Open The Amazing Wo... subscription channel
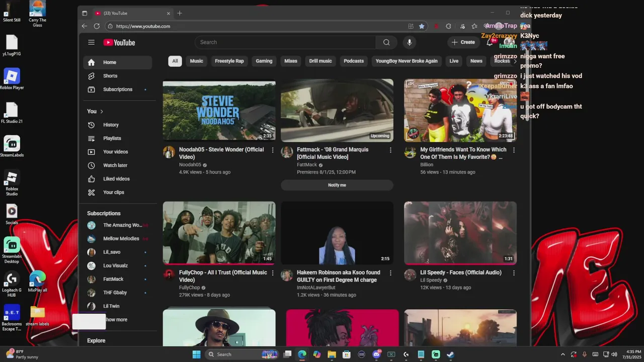The height and width of the screenshot is (362, 644). pos(118,225)
